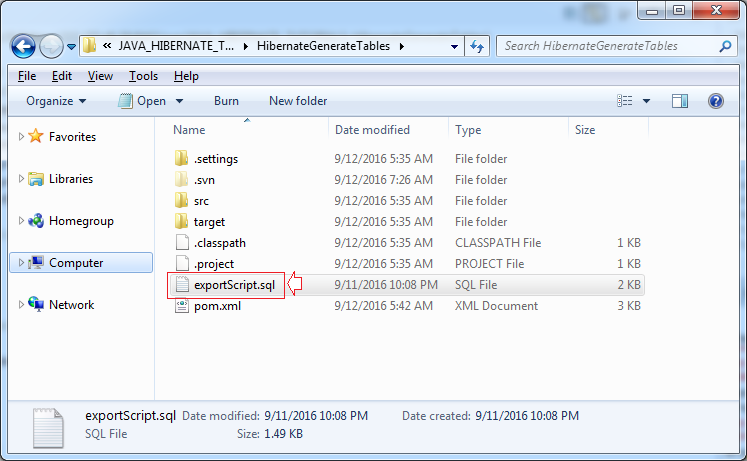Open the Tools menu

click(143, 76)
